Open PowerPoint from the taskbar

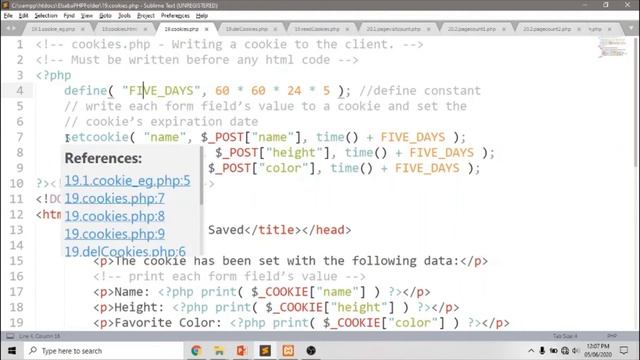[x=242, y=351]
